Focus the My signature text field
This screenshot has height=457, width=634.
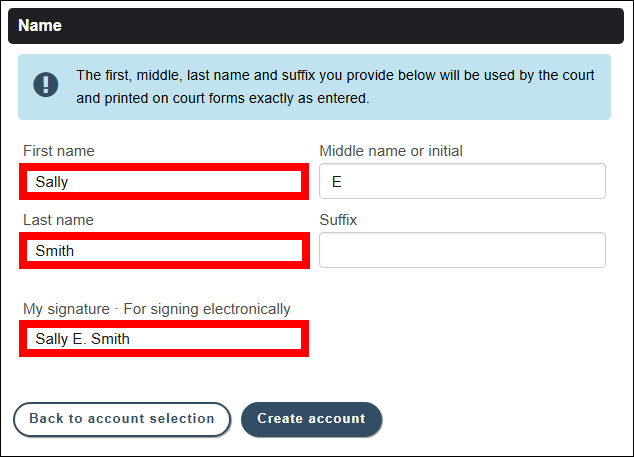pyautogui.click(x=162, y=339)
